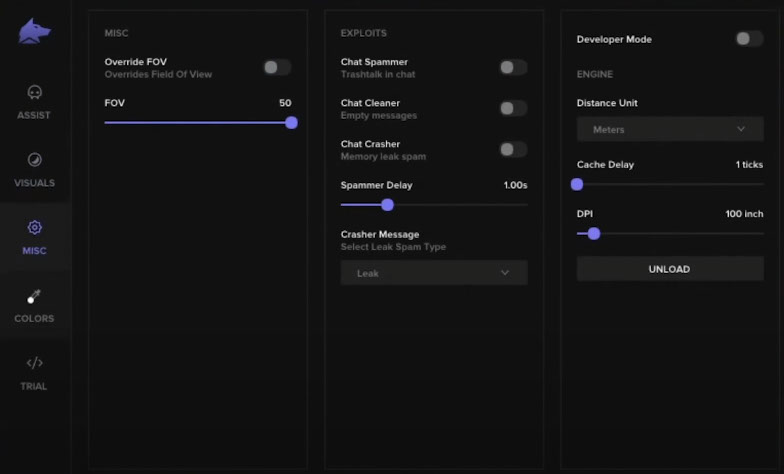Click the wolf logo at top of sidebar
This screenshot has width=784, height=474.
click(x=34, y=32)
